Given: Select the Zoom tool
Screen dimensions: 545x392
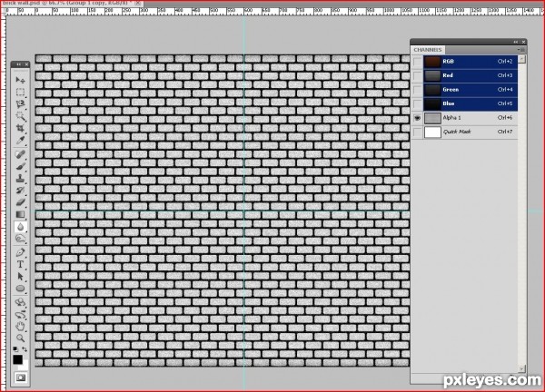Looking at the screenshot, I should click(x=20, y=338).
